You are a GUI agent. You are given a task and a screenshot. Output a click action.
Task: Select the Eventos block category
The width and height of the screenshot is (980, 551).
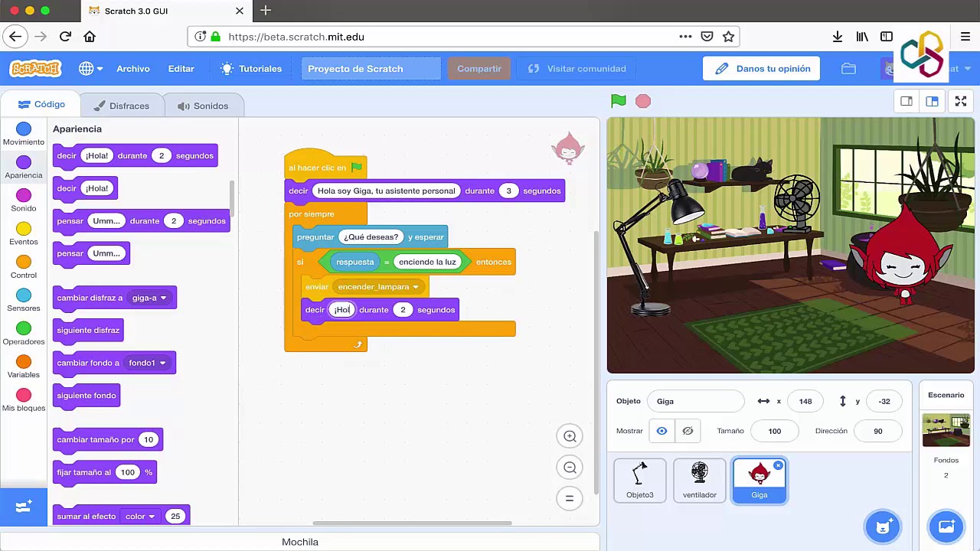[24, 234]
